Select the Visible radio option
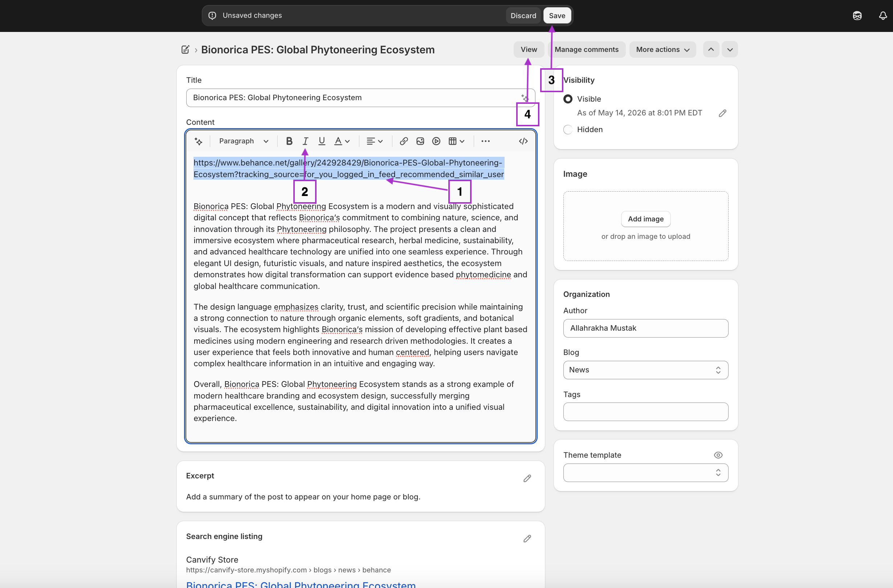Screen dimensions: 893x588 pos(568,99)
